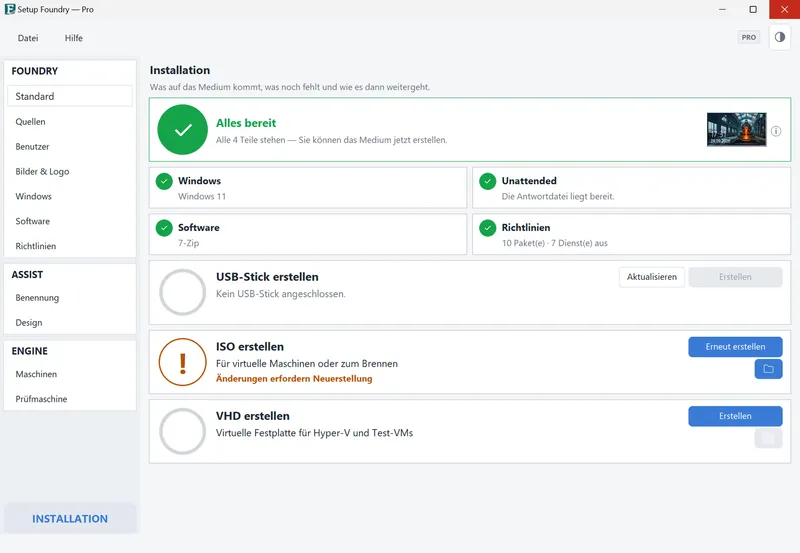Open Prüfmaschine under Engine

[70, 399]
